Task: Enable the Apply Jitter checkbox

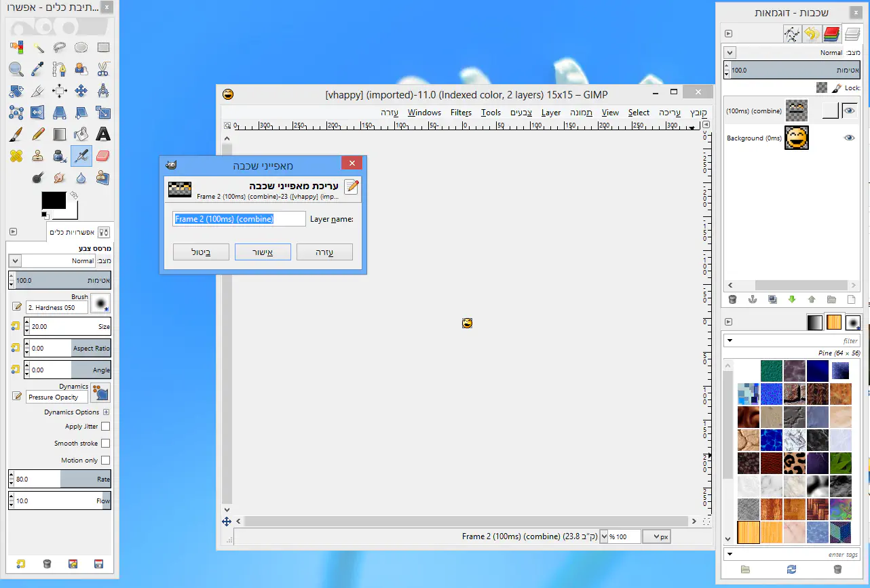Action: (105, 427)
